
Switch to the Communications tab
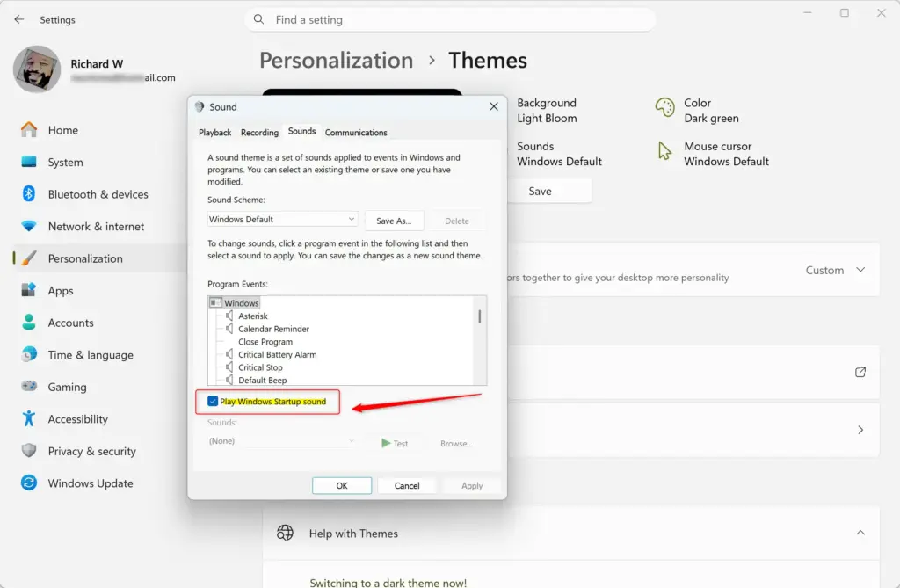(x=356, y=133)
